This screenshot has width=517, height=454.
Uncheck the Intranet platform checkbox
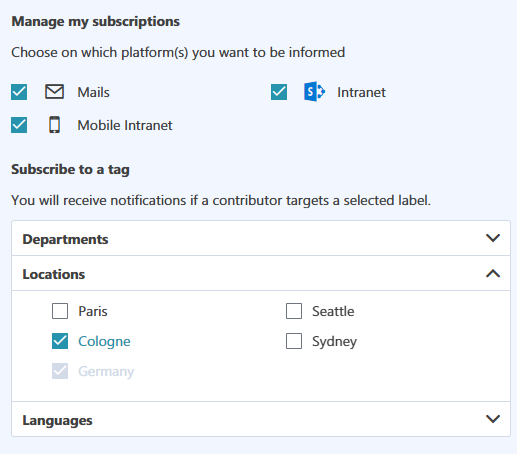(x=279, y=92)
